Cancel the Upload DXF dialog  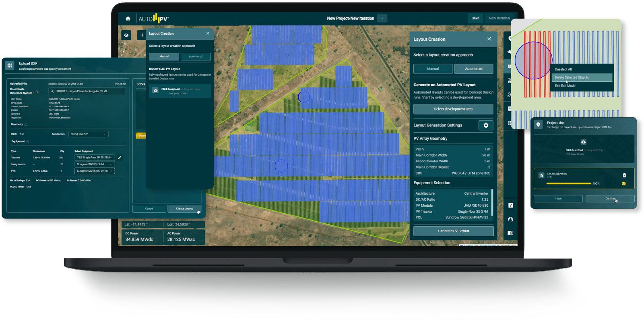click(x=149, y=208)
